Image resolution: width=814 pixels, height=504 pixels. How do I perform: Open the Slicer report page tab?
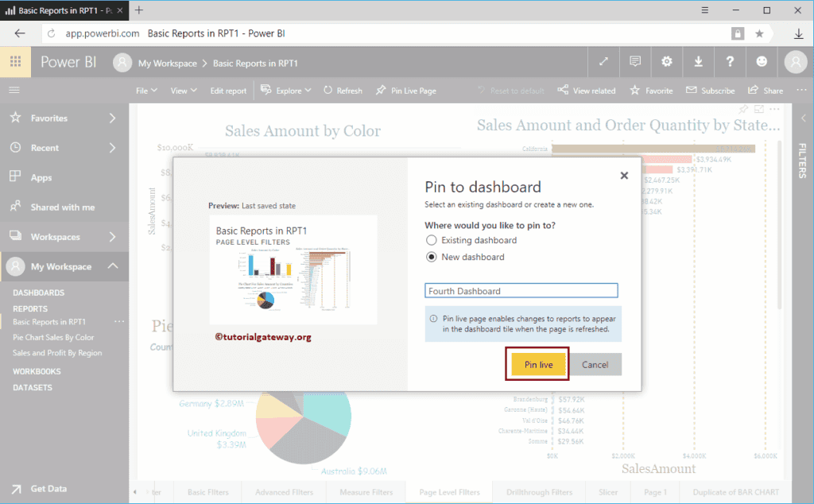coord(608,491)
